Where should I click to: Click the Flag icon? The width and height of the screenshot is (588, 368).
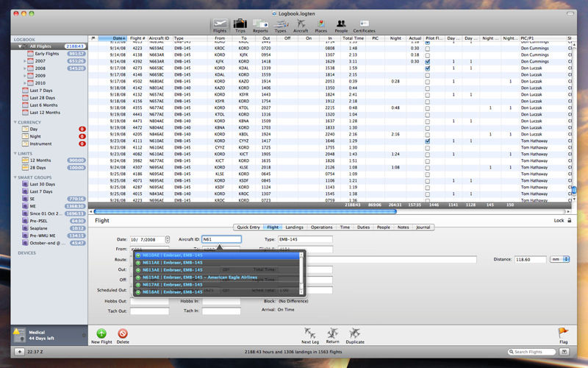coord(563,333)
